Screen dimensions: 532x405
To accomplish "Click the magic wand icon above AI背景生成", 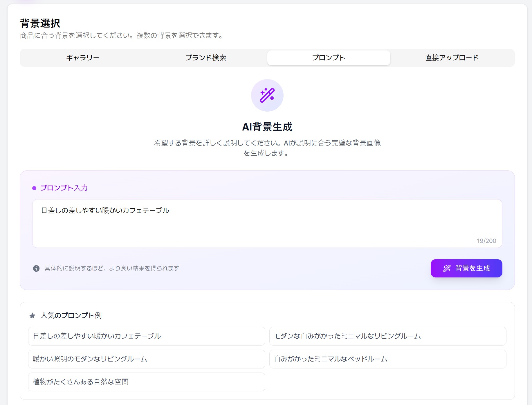I will click(x=267, y=95).
